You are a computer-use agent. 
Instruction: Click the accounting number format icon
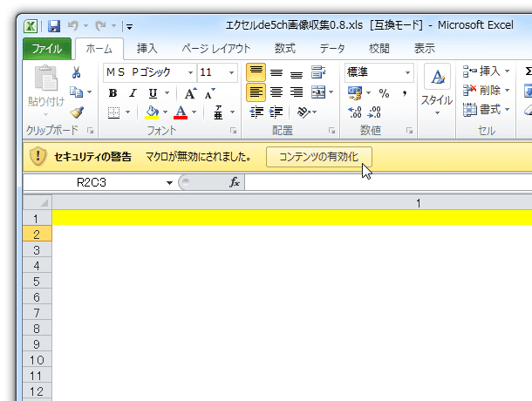click(355, 93)
